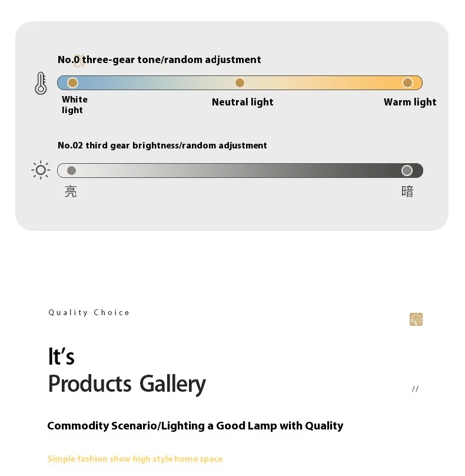Click the three-gear tone adjustment heading
The image size is (465, 476).
(x=160, y=59)
